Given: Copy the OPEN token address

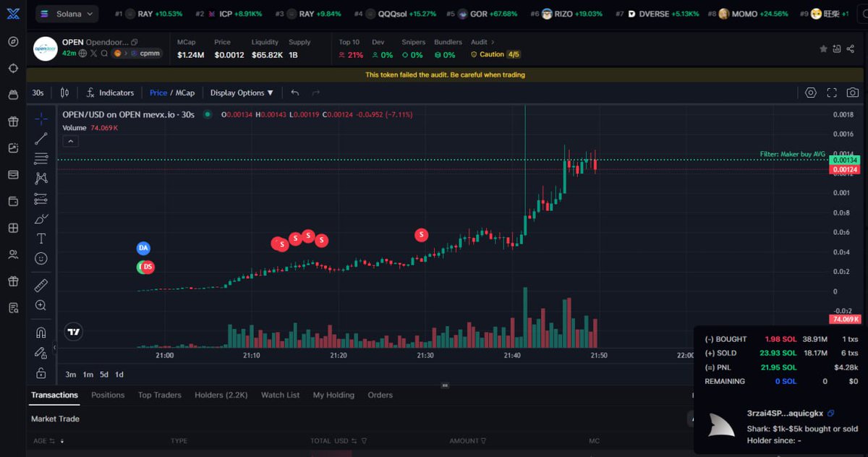Looking at the screenshot, I should (x=135, y=43).
